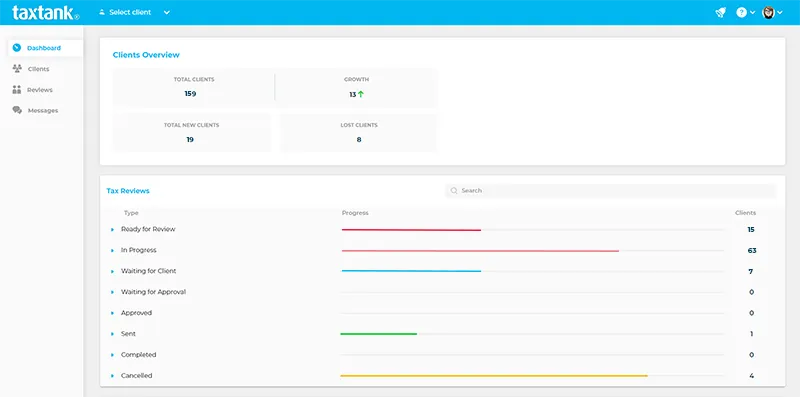Expand the Completed row
The width and height of the screenshot is (800, 397).
(x=112, y=355)
